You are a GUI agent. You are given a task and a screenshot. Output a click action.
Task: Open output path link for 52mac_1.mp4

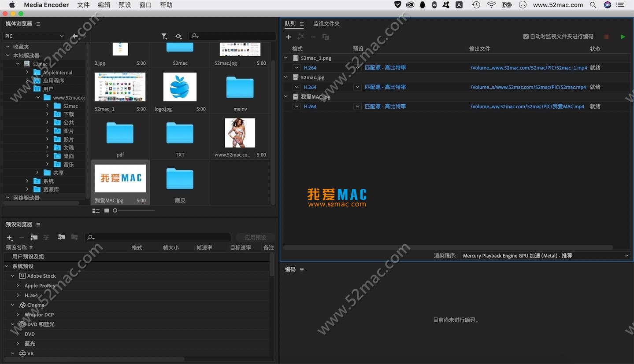(529, 68)
